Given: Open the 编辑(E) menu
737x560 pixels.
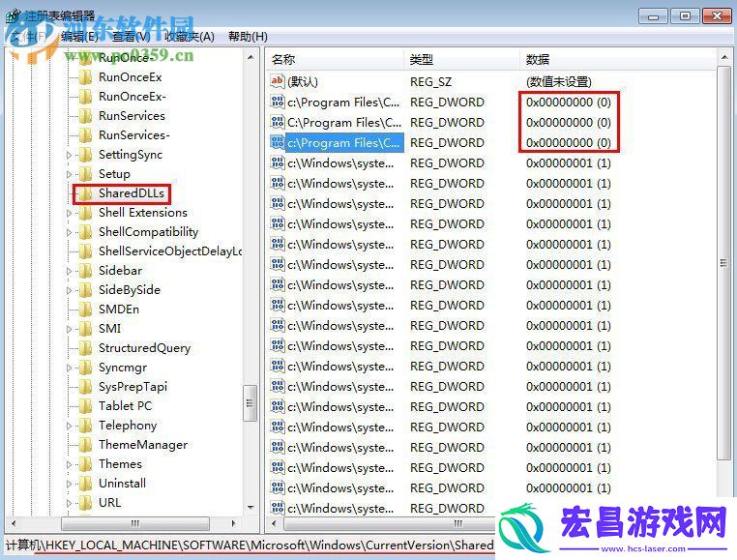Looking at the screenshot, I should 80,37.
